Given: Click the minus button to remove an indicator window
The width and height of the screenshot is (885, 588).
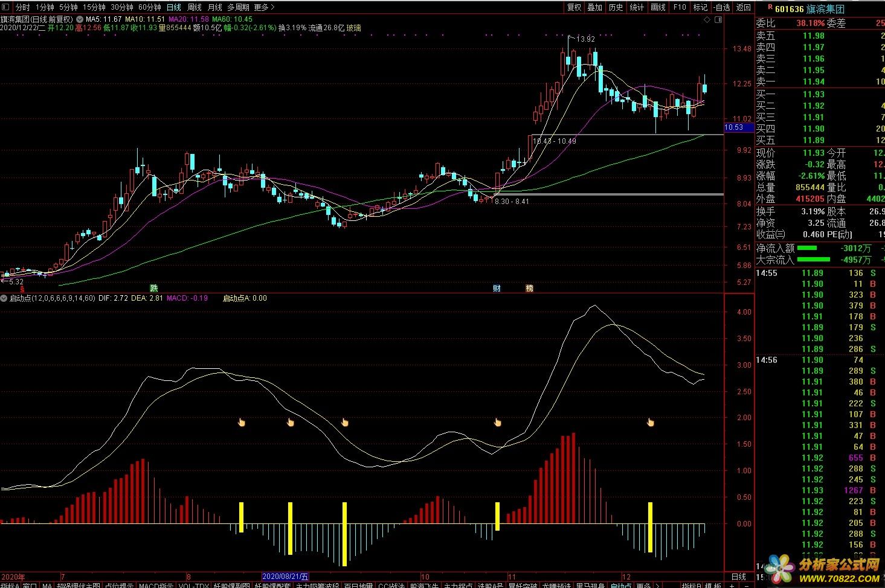Looking at the screenshot, I should point(747,586).
